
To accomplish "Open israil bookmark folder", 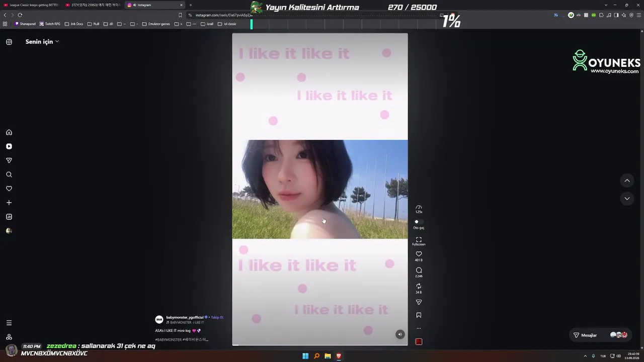I will pos(207,24).
